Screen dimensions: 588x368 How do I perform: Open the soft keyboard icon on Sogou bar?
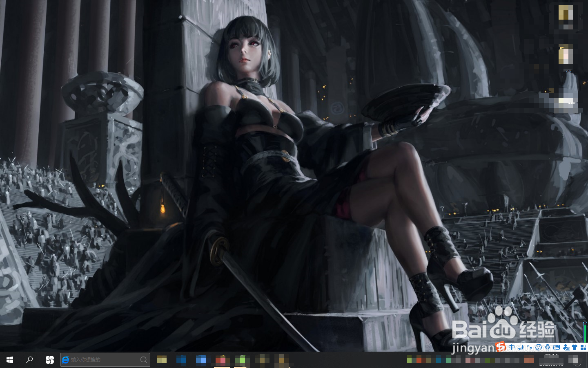coord(557,347)
